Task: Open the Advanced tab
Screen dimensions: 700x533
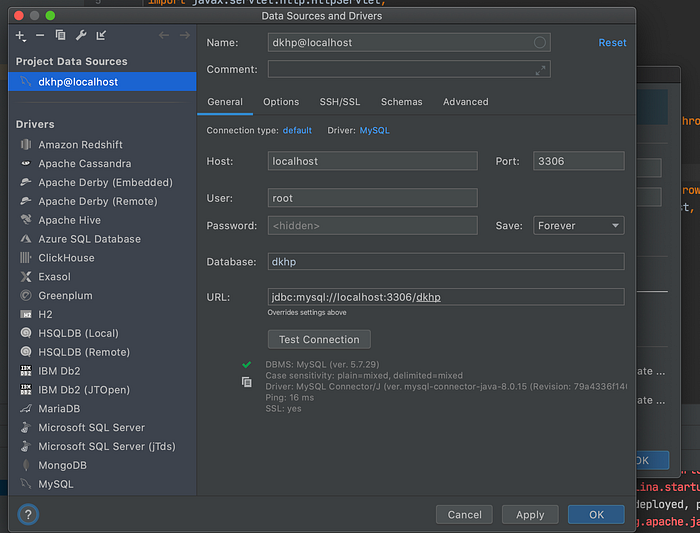Action: pos(466,102)
